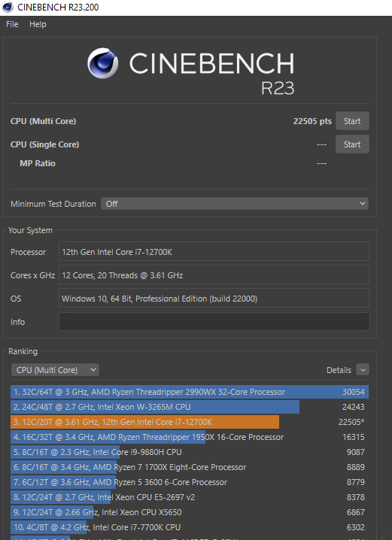The height and width of the screenshot is (540, 392).
Task: Click the Cinebench title bar app icon
Action: (x=8, y=7)
